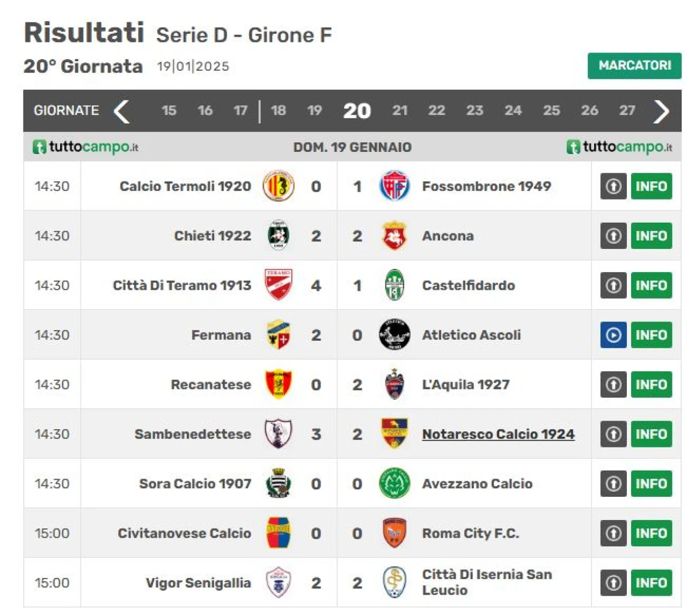Click the Città Di Teramo 1913 crest
Viewport: 687px width, 616px height.
278,285
